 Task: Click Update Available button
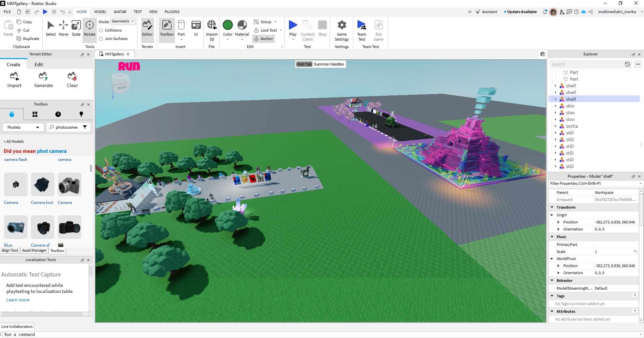tap(520, 12)
